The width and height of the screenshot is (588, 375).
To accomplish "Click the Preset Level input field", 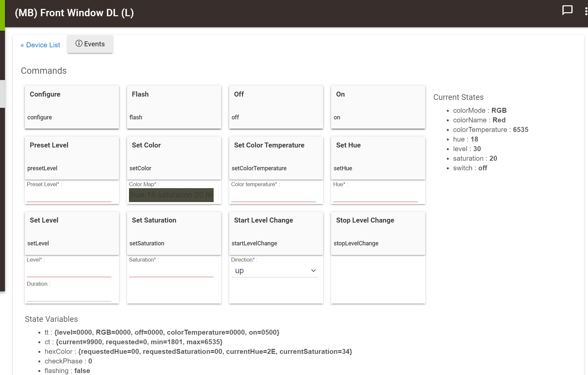I will 69,195.
